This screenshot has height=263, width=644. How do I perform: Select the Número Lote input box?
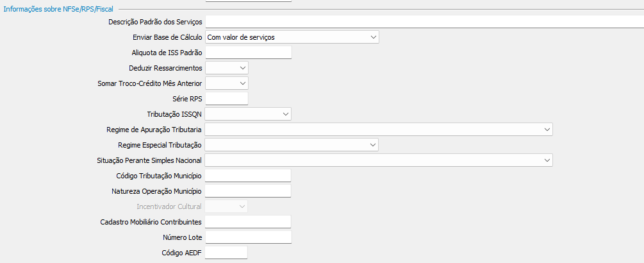pyautogui.click(x=248, y=237)
